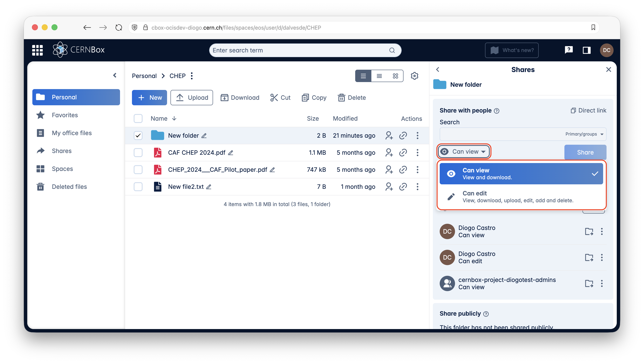This screenshot has width=644, height=364.
Task: Collapse the left navigation sidebar chevron
Action: [115, 75]
